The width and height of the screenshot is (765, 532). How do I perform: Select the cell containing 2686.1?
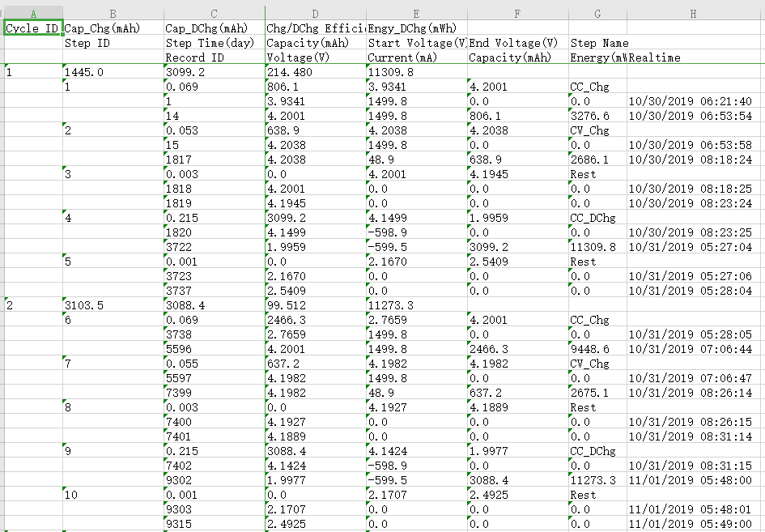pyautogui.click(x=597, y=159)
